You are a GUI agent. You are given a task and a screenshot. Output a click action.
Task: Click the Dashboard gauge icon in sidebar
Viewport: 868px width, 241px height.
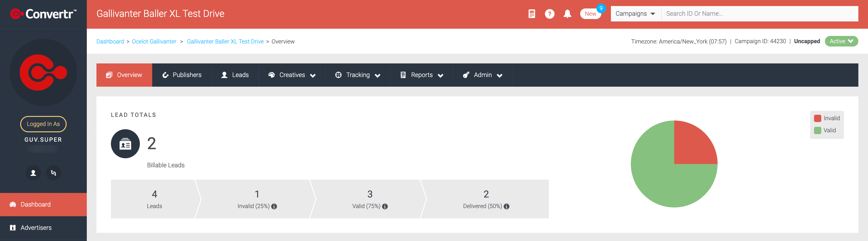click(x=13, y=204)
